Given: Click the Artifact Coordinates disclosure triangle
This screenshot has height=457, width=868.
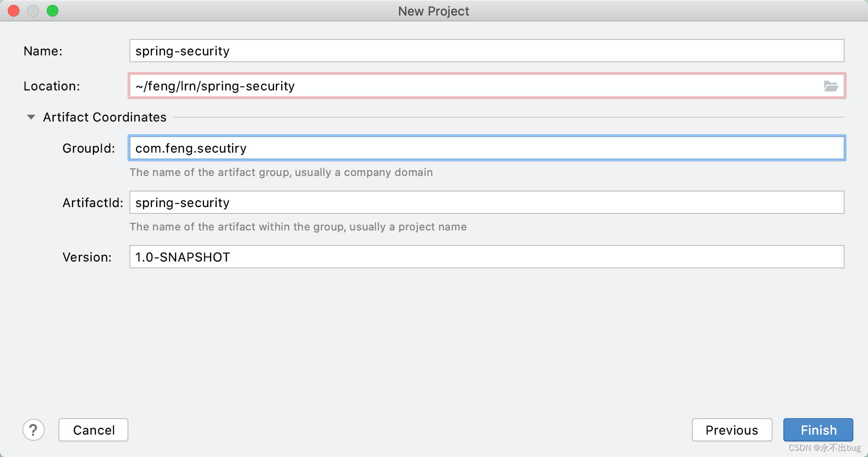Looking at the screenshot, I should (x=31, y=117).
